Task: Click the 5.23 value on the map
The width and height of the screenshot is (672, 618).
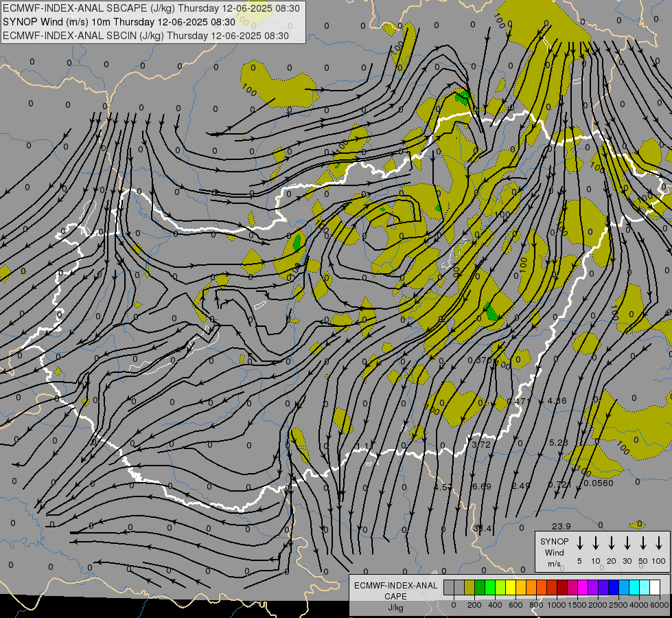Action: coord(559,443)
